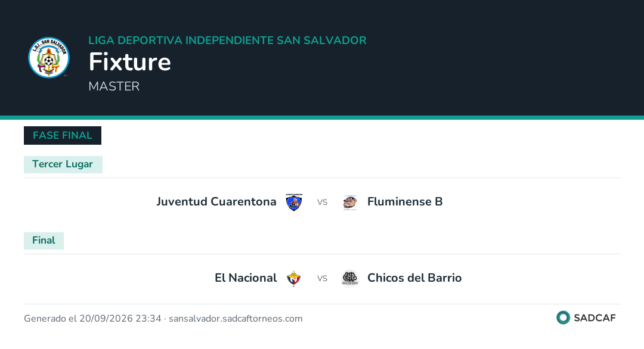
Task: Click the league title Liga Deportiva Independiente San Salvador
Action: (x=228, y=40)
